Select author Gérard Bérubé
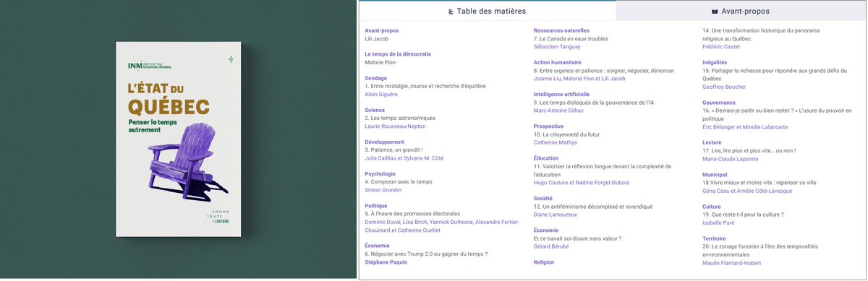Screen dimensions: 868x281 [x=551, y=246]
